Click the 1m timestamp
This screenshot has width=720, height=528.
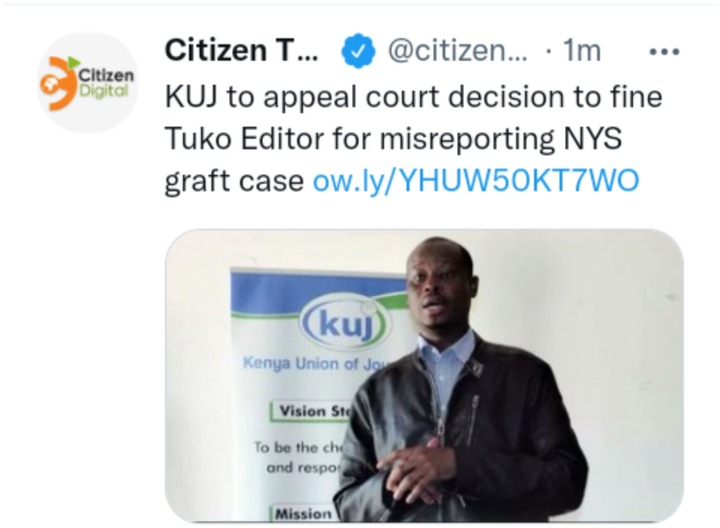click(x=582, y=51)
